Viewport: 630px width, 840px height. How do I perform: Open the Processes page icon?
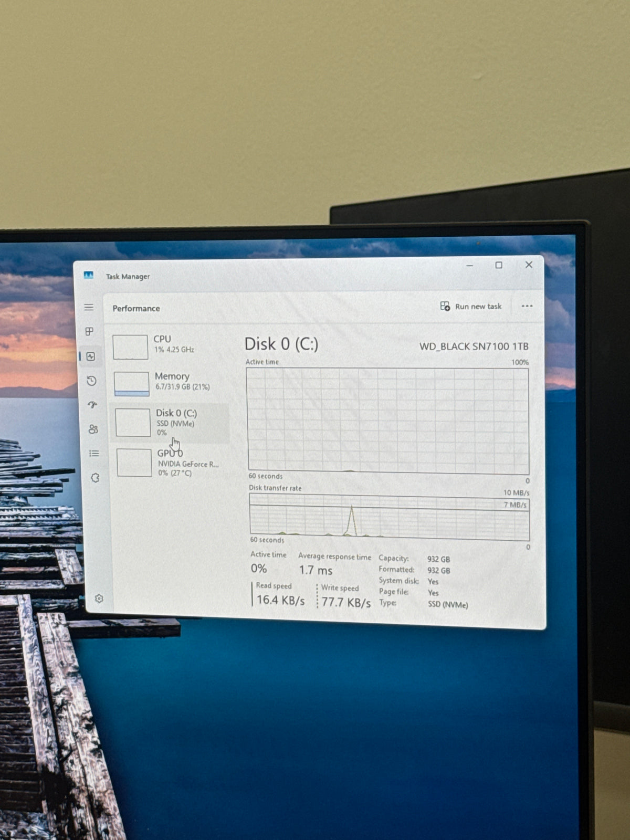pyautogui.click(x=90, y=331)
